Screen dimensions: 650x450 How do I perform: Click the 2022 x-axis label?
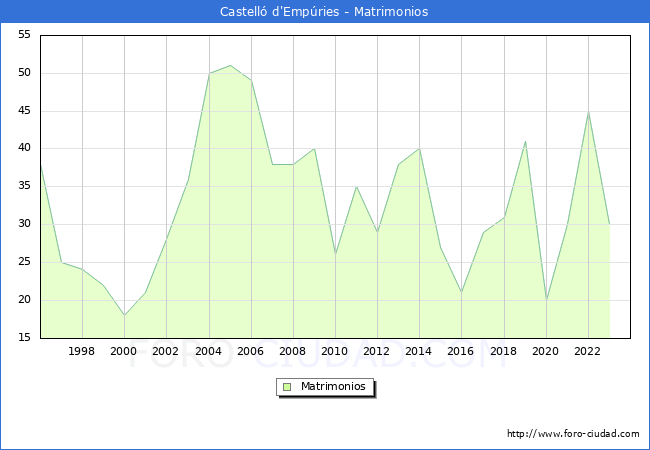(588, 352)
